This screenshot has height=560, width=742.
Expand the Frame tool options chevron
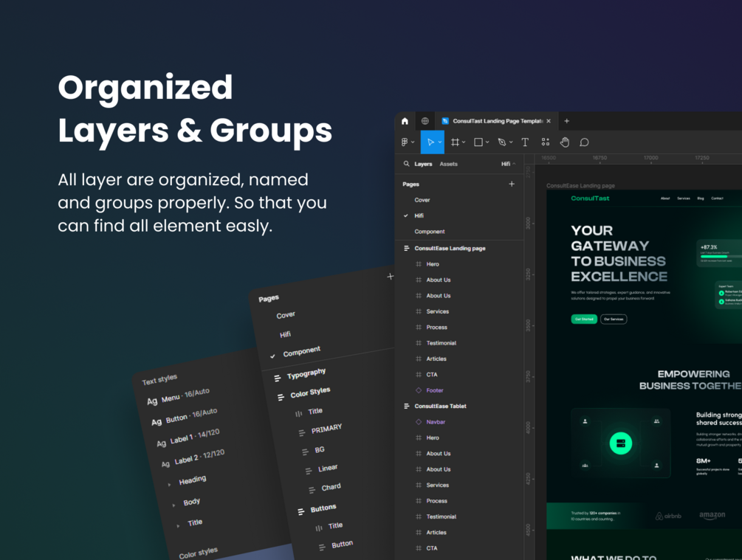[x=464, y=142]
